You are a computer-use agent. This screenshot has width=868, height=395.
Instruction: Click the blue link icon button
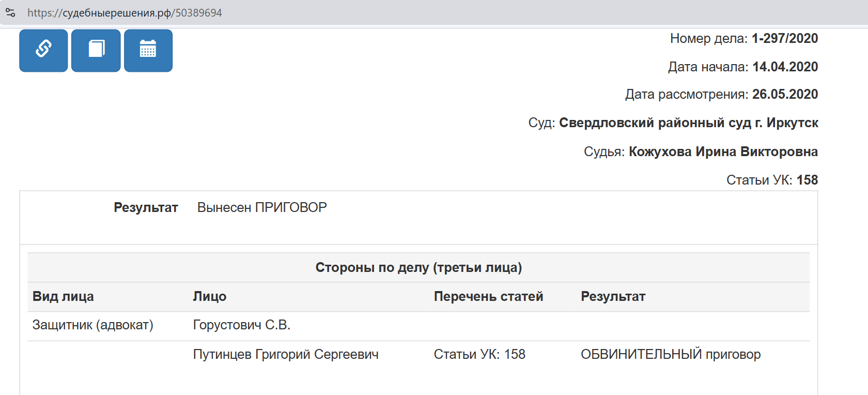coord(43,50)
